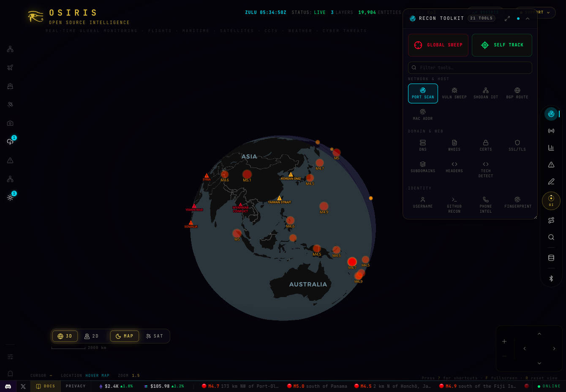Pan the map down with the chevron
The image size is (566, 392).
539,363
